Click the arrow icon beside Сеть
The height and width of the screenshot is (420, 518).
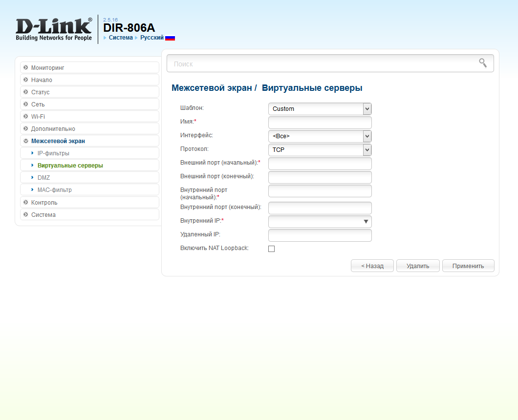(26, 104)
